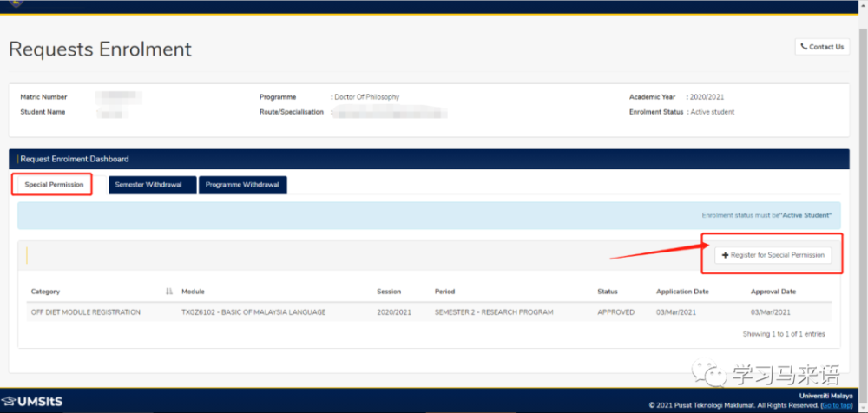Click the Category column sort arrows icon
The image size is (868, 413).
(x=169, y=292)
